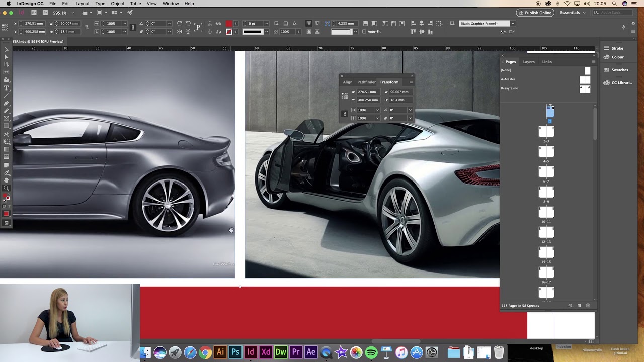644x362 pixels.
Task: Select the Gap tool
Action: pos(6,72)
